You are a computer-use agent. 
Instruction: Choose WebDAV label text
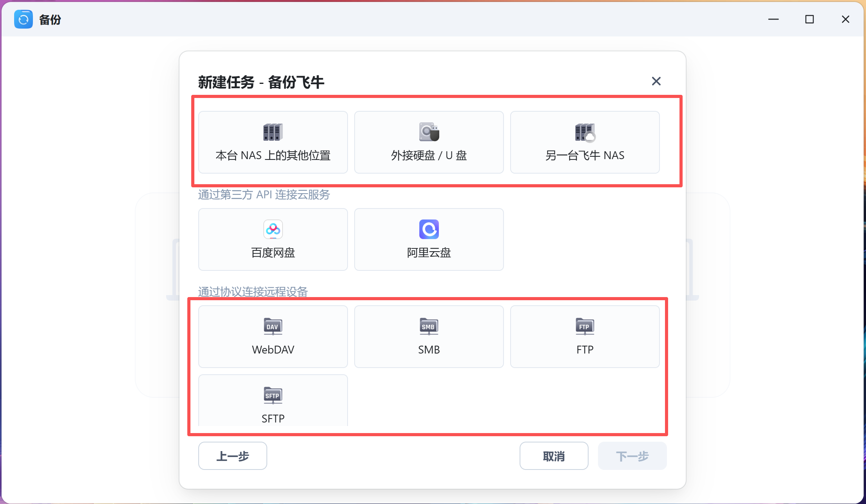click(x=273, y=350)
